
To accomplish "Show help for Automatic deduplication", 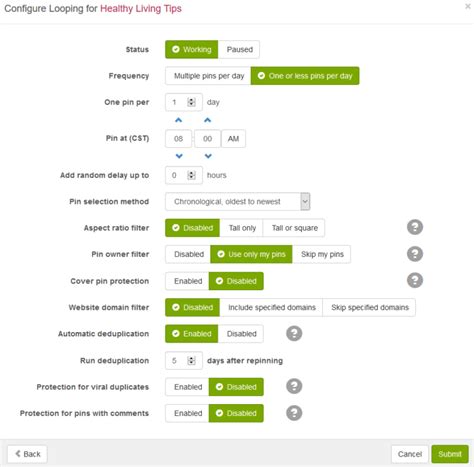I will point(294,333).
